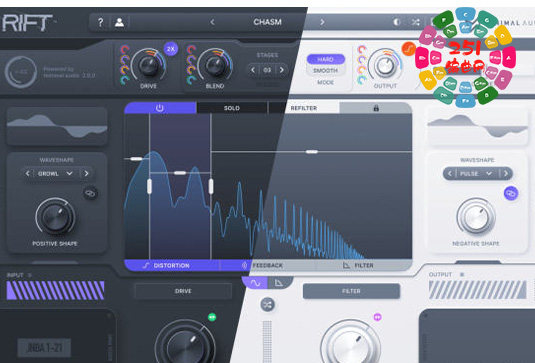
Task: Decrease STAGES value with left arrow
Action: (253, 70)
